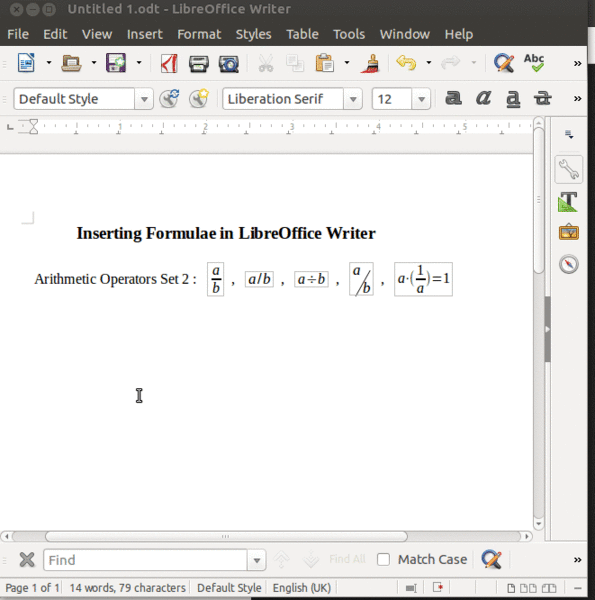Click the Paste clipboard icon
Screen dimensions: 595x600
click(x=324, y=63)
